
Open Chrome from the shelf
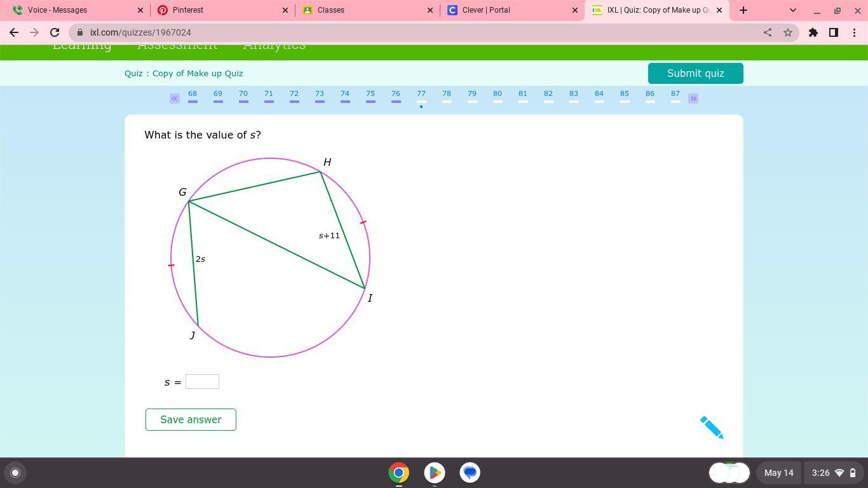point(399,473)
